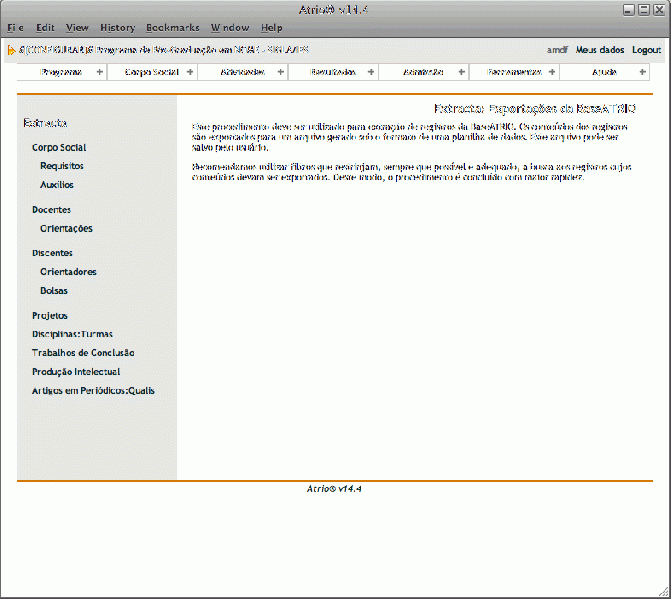Open the History menu

pyautogui.click(x=117, y=28)
